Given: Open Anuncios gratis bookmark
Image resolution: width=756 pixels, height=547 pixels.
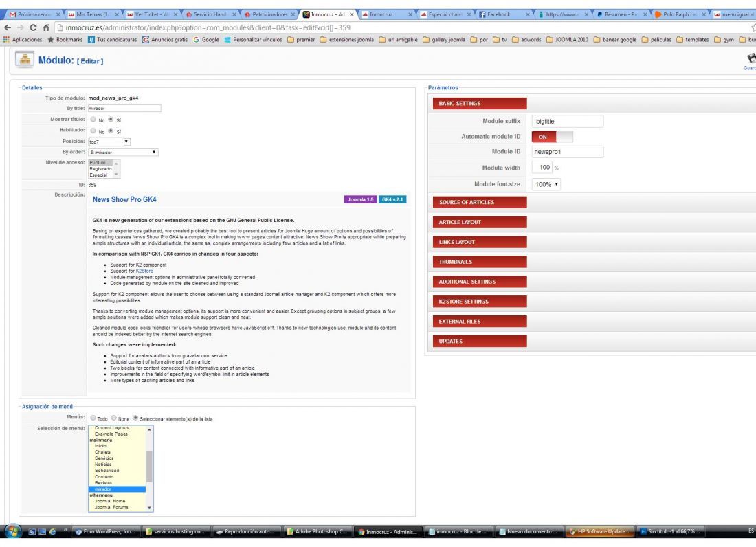Looking at the screenshot, I should click(165, 40).
